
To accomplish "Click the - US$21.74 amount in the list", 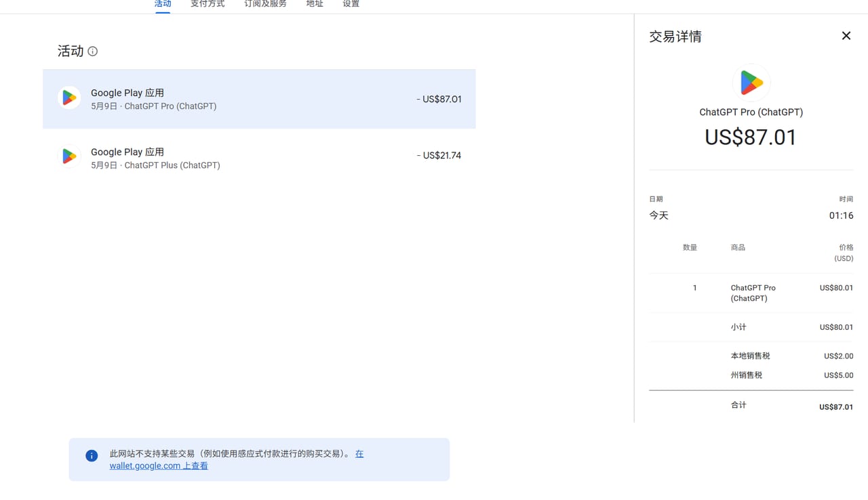I will point(439,155).
